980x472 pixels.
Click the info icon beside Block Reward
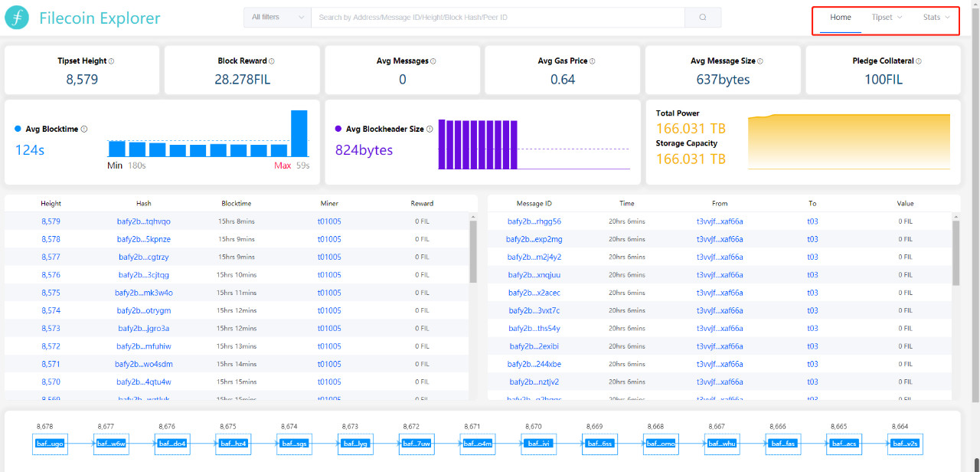(272, 61)
